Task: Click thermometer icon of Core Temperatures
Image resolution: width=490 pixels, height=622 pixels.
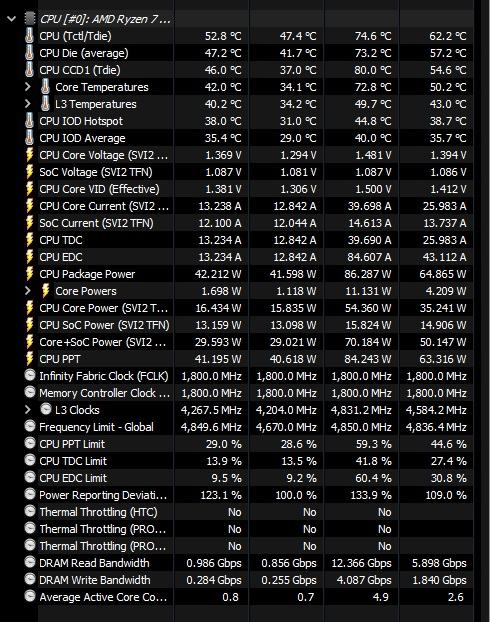Action: (45, 86)
